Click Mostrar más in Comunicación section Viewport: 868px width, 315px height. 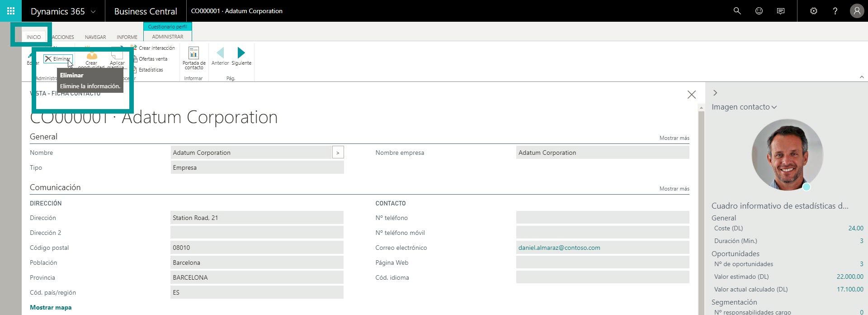click(x=674, y=189)
